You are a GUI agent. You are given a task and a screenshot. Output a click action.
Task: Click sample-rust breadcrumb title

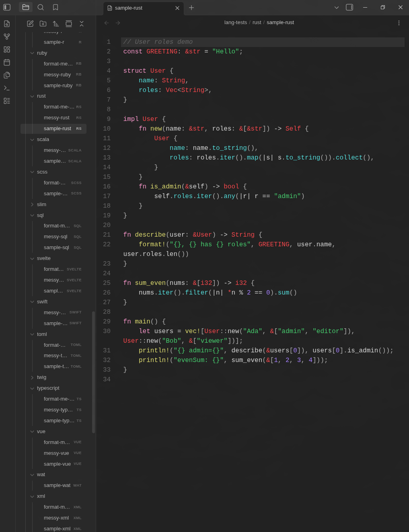280,23
